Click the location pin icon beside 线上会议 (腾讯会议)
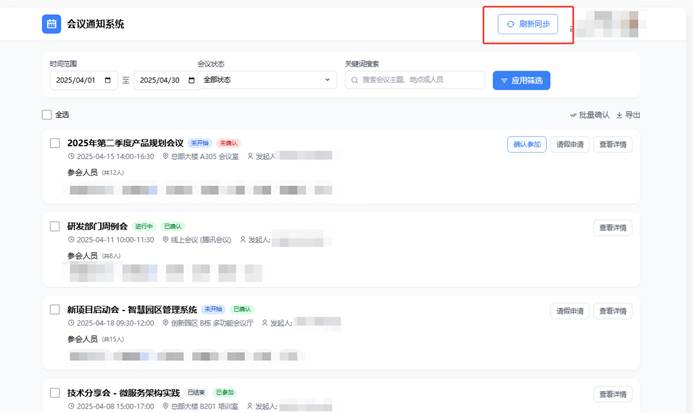 coord(166,239)
